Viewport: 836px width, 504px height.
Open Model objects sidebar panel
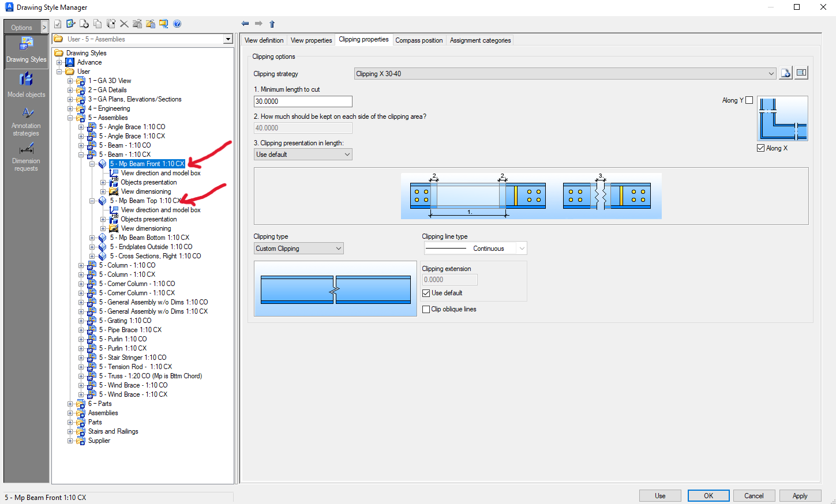pos(27,85)
